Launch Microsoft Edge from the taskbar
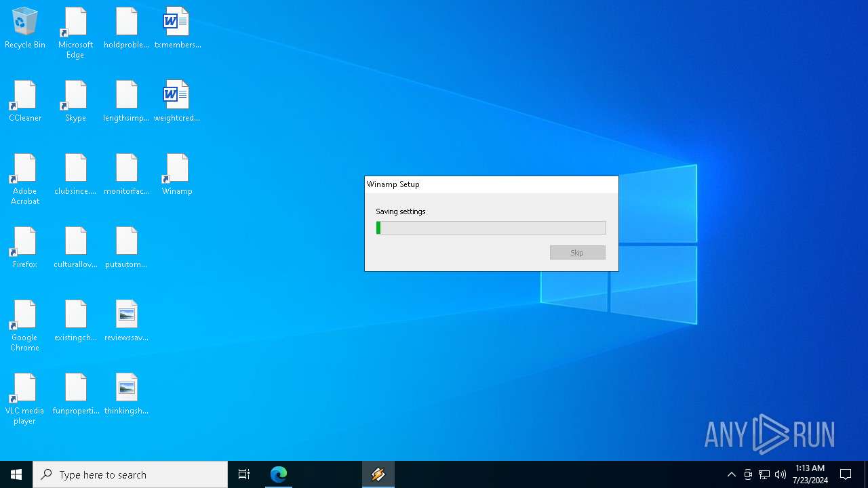 tap(279, 474)
